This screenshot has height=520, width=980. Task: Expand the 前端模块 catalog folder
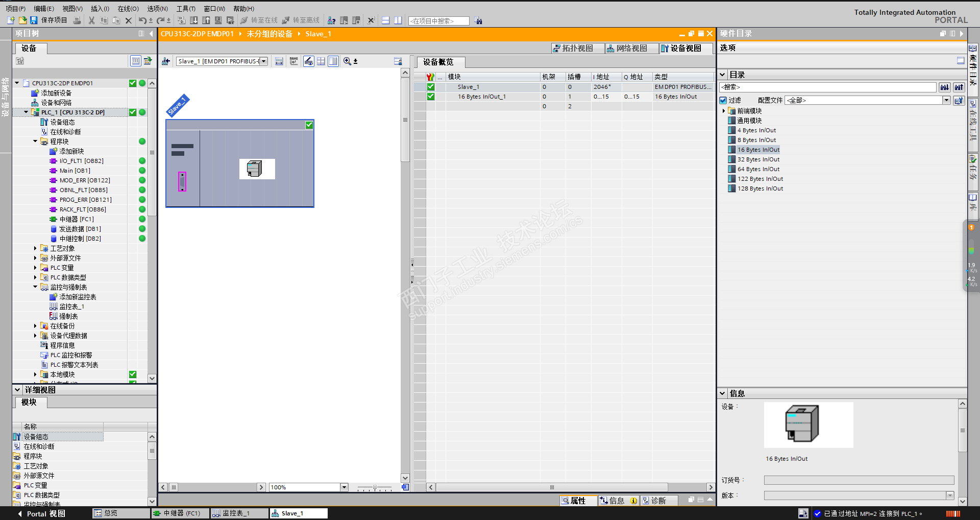tap(724, 111)
